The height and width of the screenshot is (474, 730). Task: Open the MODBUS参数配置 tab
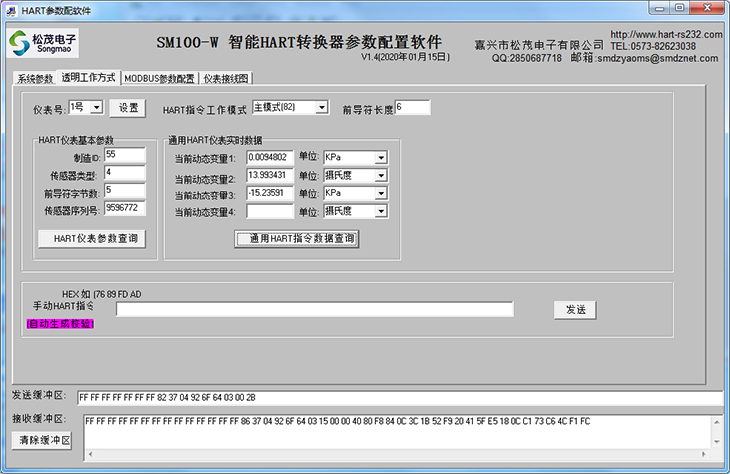[x=159, y=78]
